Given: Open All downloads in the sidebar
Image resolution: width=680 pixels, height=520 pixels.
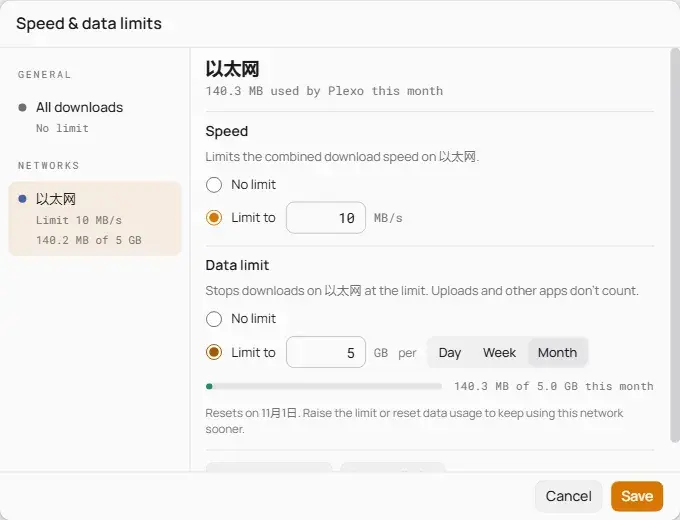Looking at the screenshot, I should tap(95, 117).
